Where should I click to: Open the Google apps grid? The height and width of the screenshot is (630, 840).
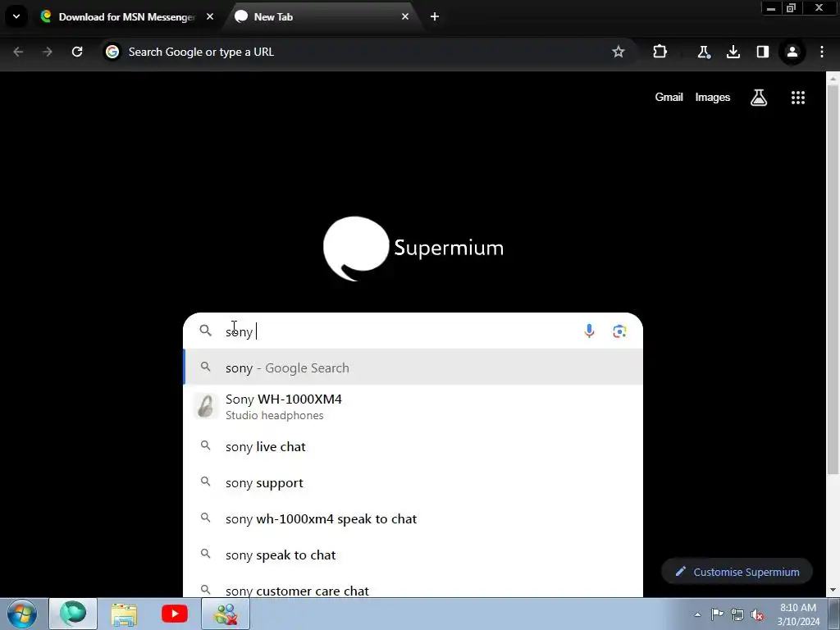point(797,98)
